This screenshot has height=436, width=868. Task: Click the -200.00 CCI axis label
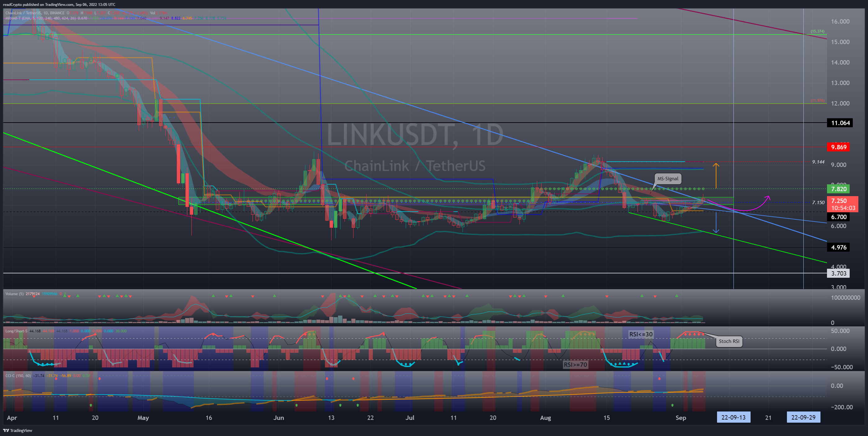pyautogui.click(x=842, y=407)
